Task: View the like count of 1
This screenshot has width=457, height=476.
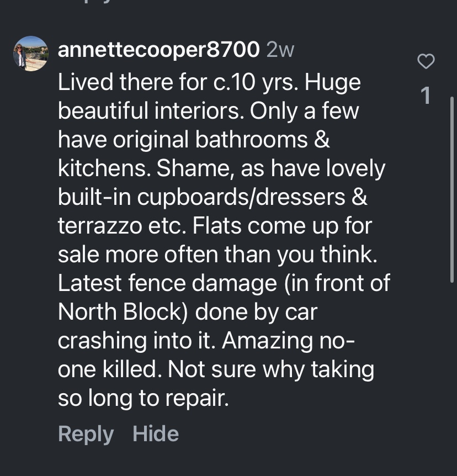Action: (x=426, y=96)
